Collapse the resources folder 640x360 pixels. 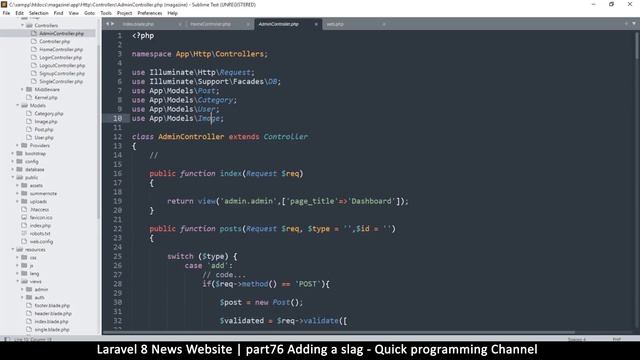tap(13, 249)
